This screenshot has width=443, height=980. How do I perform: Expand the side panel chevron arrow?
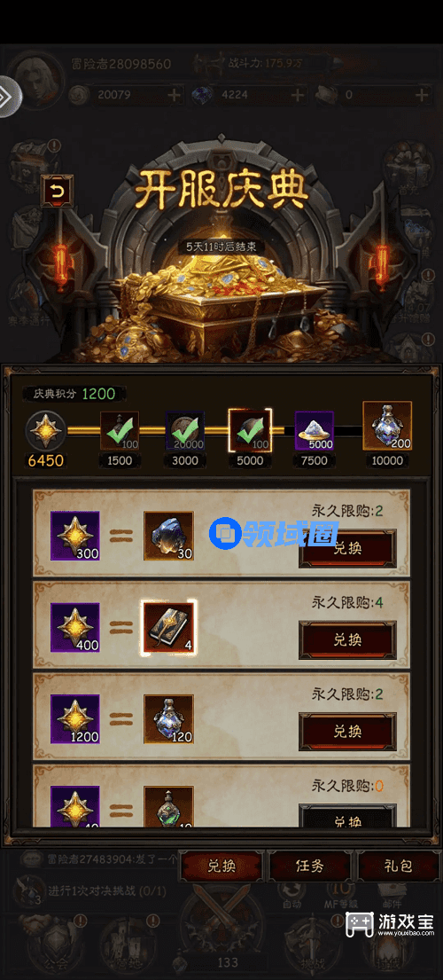[9, 97]
